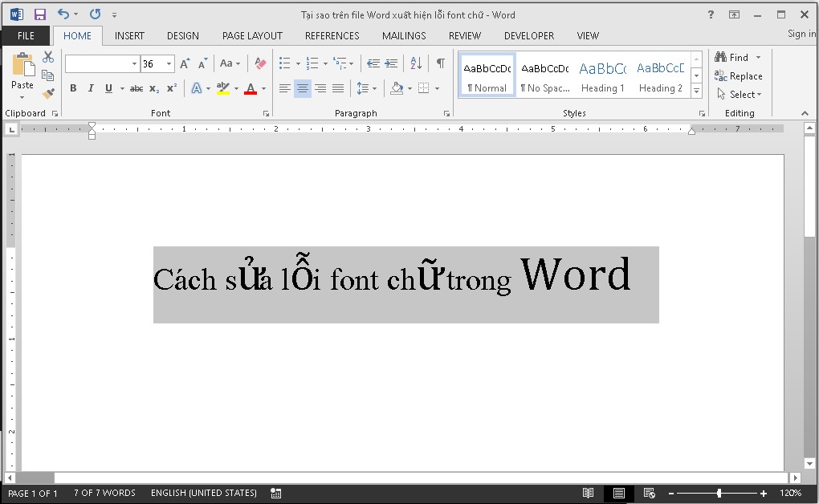Cut selection with the scissors icon
This screenshot has height=504, width=819.
click(48, 57)
